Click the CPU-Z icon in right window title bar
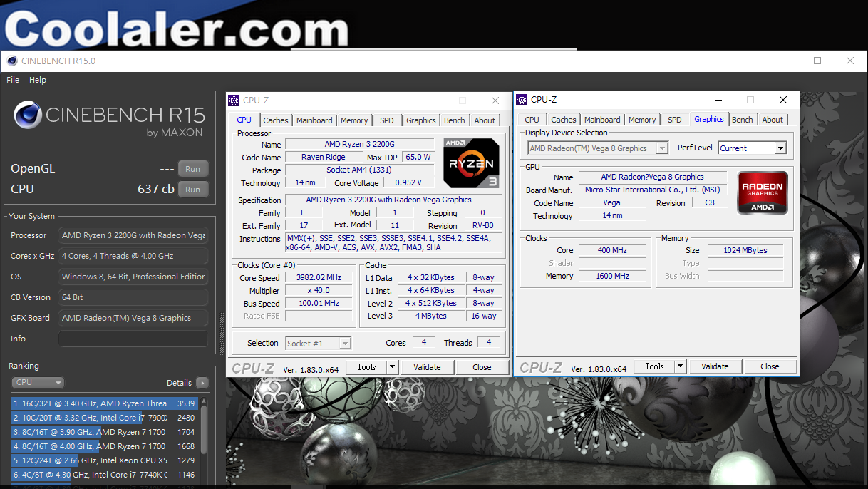The height and width of the screenshot is (489, 868). [x=522, y=100]
